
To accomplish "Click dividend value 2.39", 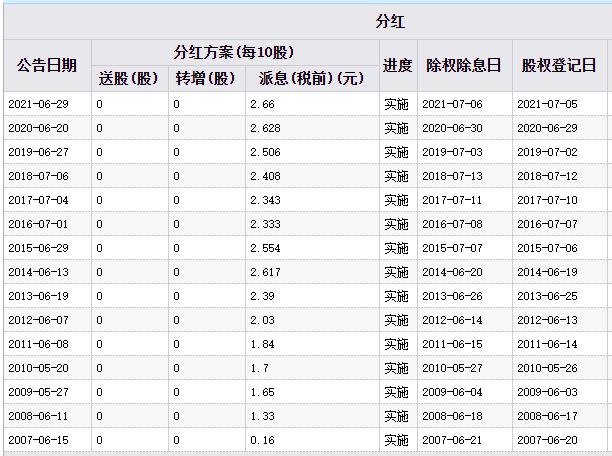I will 262,296.
